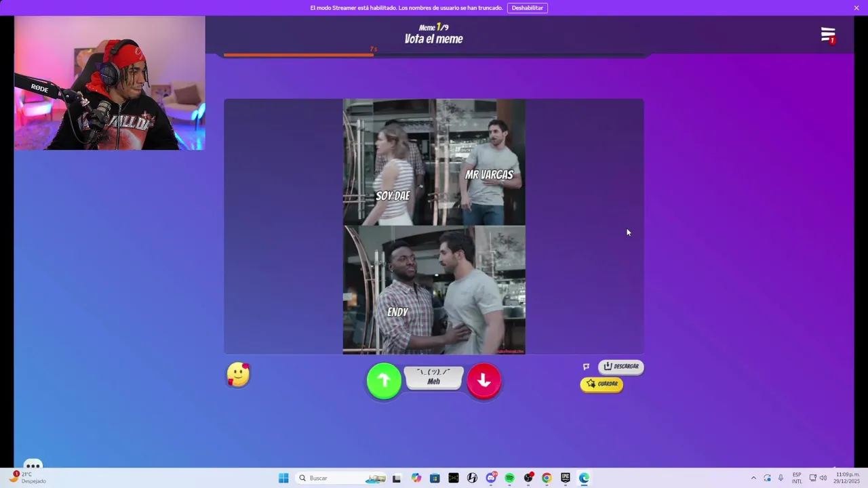Dismiss the Streamer mode banner
Screen dimensions: 868x488
856,8
